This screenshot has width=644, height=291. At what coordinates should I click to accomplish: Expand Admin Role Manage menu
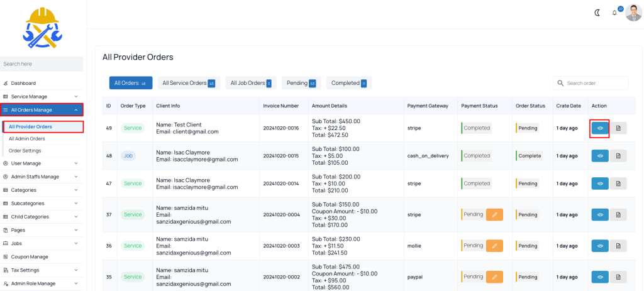[x=42, y=283]
